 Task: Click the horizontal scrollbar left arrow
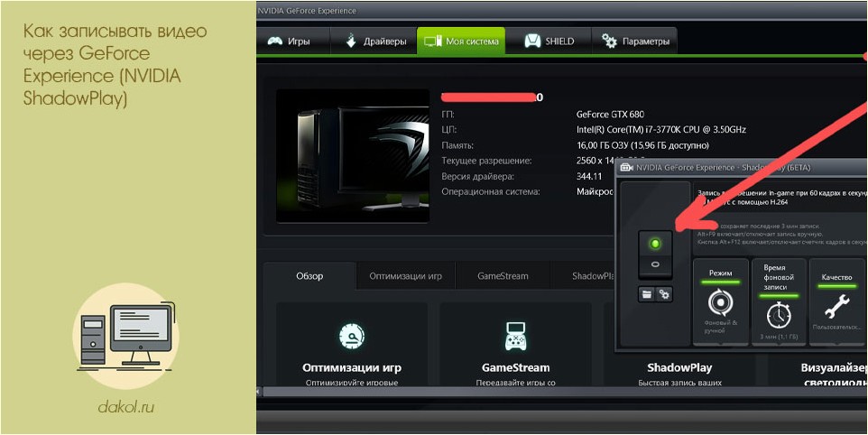click(x=258, y=392)
